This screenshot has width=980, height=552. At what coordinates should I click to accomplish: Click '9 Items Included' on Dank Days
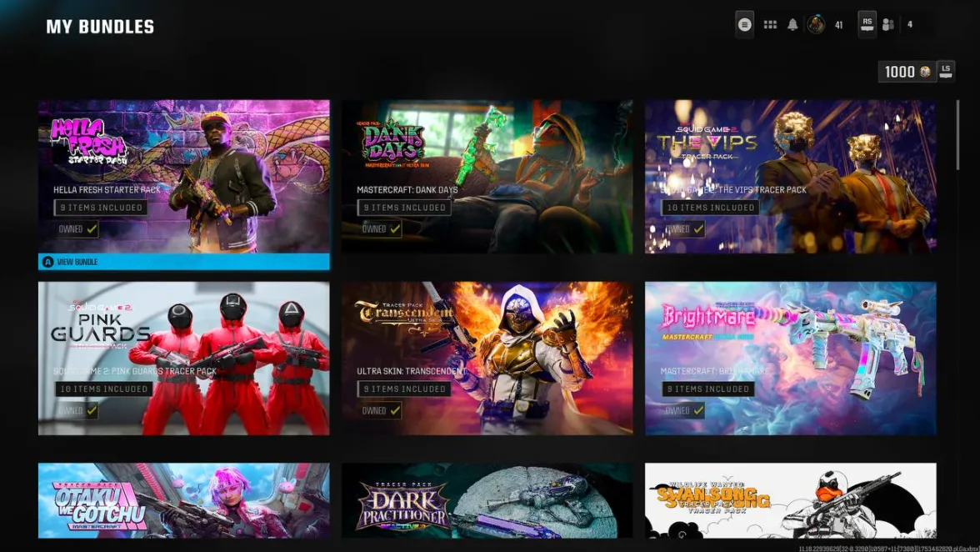click(x=404, y=208)
